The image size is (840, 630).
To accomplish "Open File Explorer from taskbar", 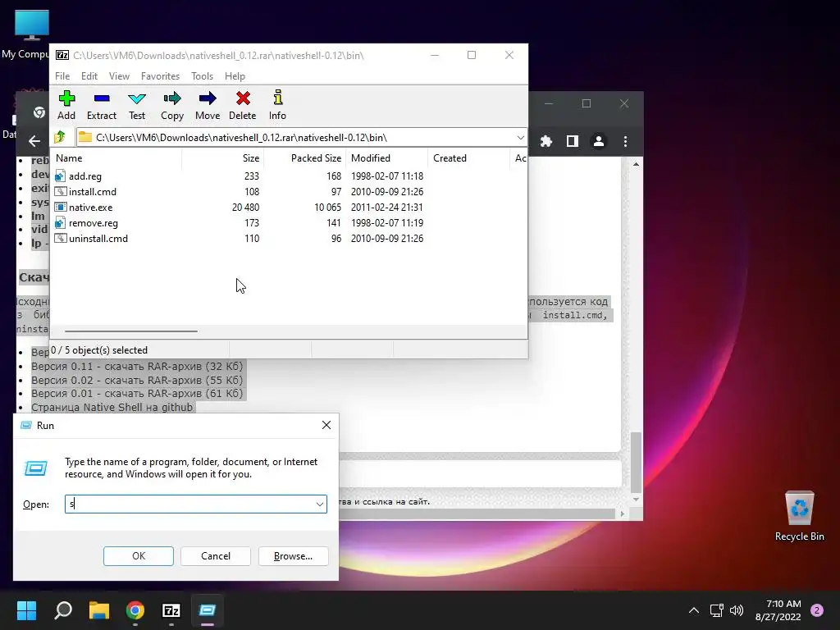I will click(99, 610).
